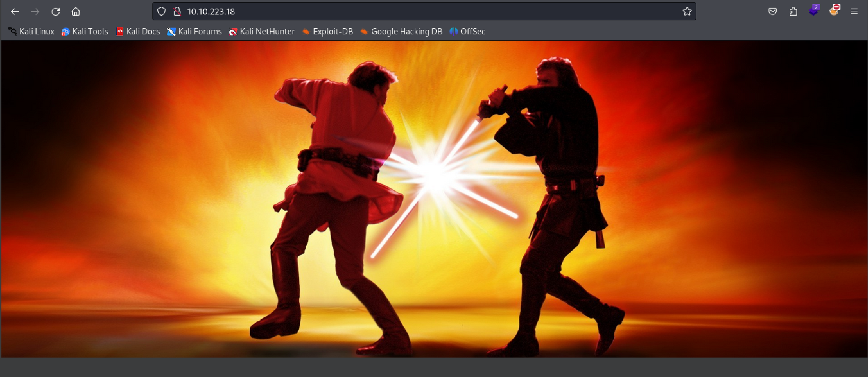Open the purple extension with badge 2

click(814, 11)
